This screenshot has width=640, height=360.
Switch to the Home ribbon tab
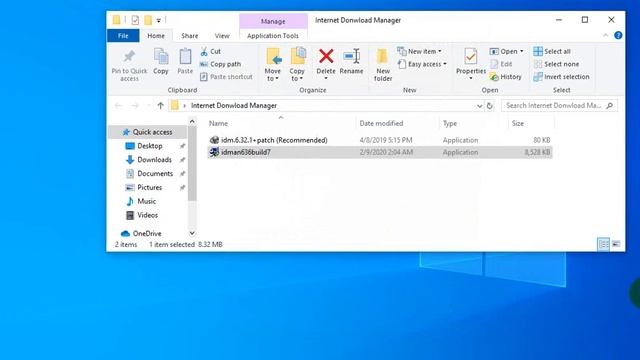coord(156,36)
